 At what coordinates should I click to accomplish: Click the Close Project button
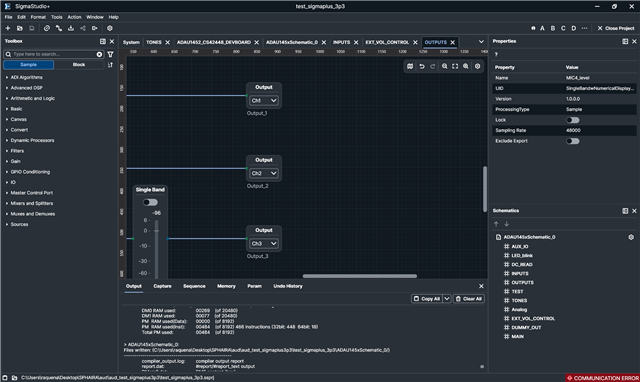616,28
